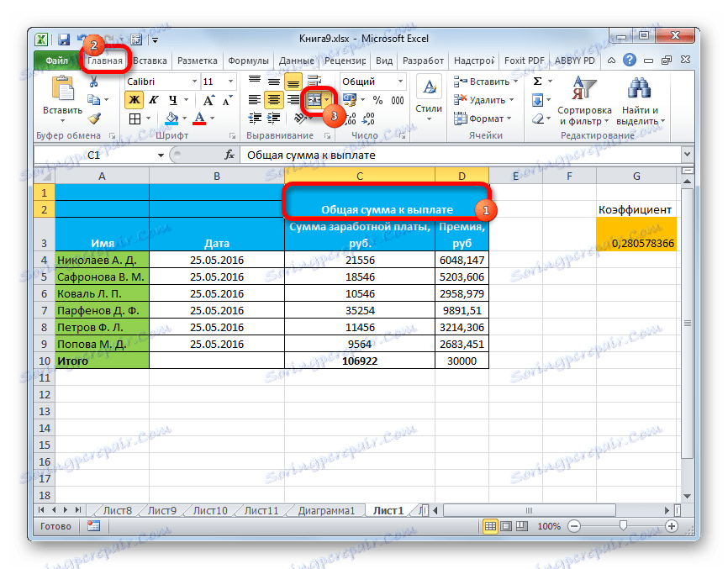Click the AutoSum sigma icon
This screenshot has height=569, width=728.
tap(538, 82)
